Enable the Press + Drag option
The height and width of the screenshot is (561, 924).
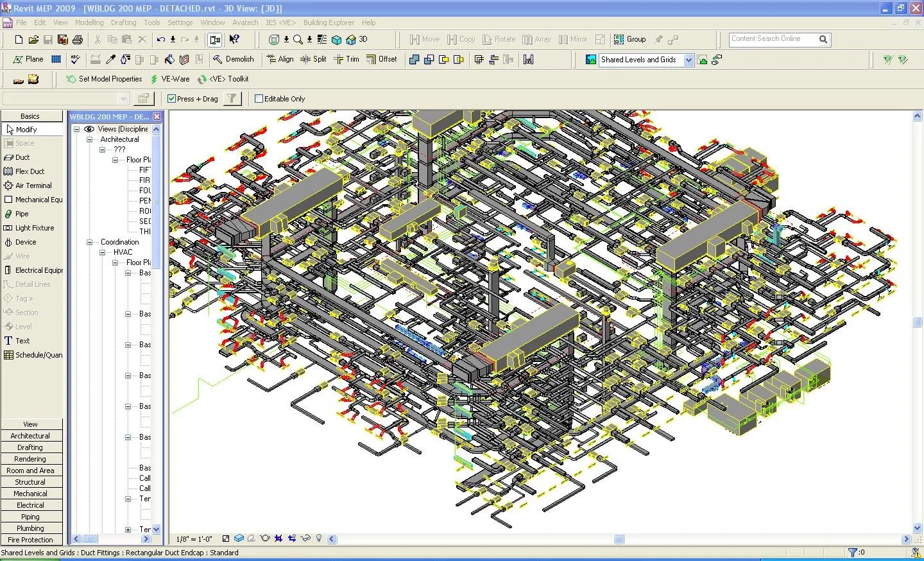pyautogui.click(x=171, y=98)
